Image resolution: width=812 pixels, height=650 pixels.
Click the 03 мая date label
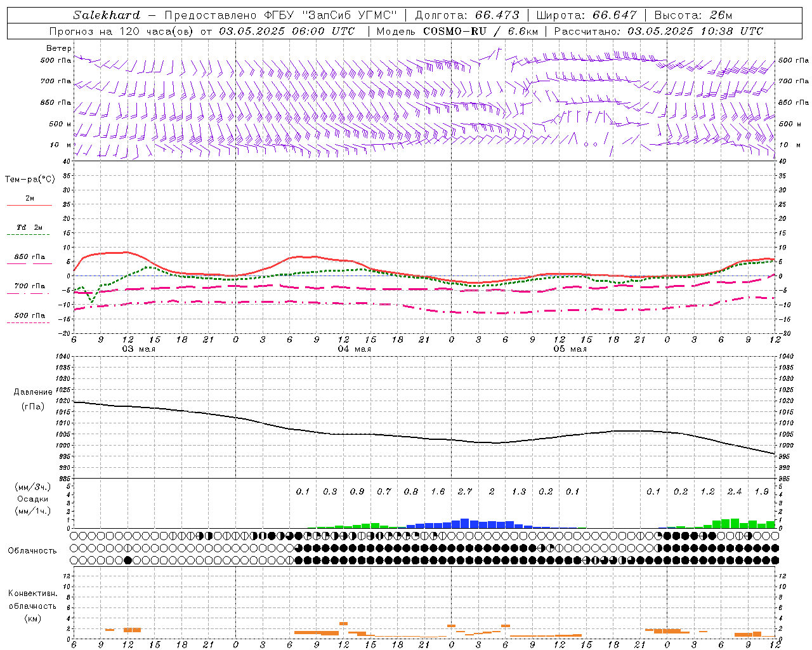click(139, 349)
